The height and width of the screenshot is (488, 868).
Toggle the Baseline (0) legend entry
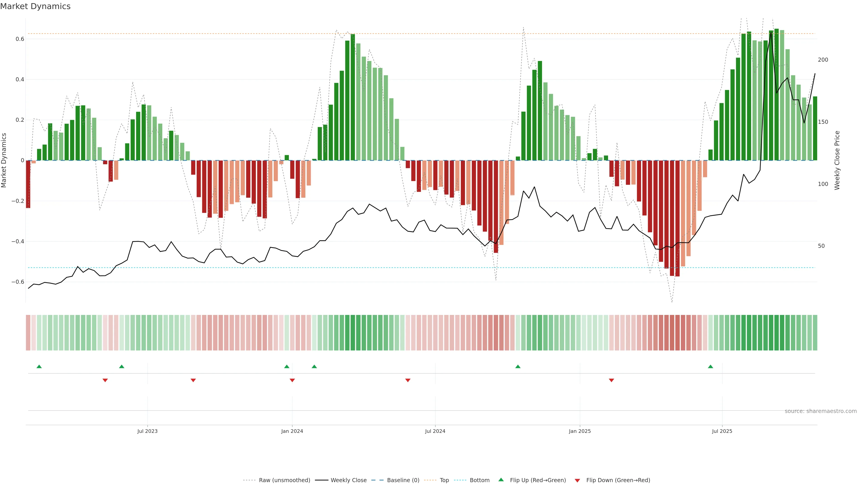403,480
